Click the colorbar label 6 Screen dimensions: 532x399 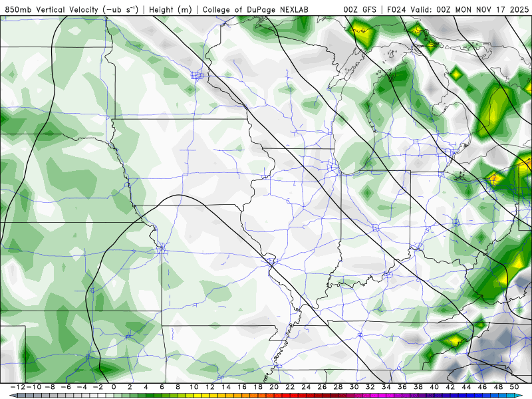(x=162, y=387)
